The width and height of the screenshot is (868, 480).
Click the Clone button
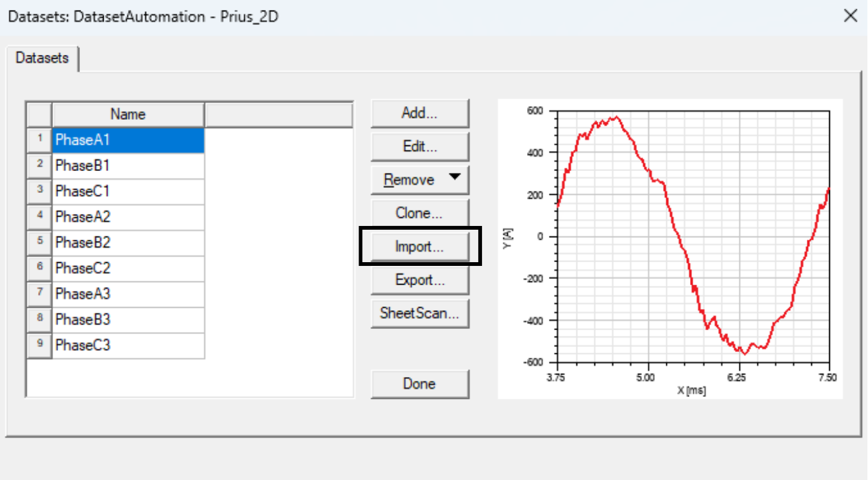pos(420,212)
